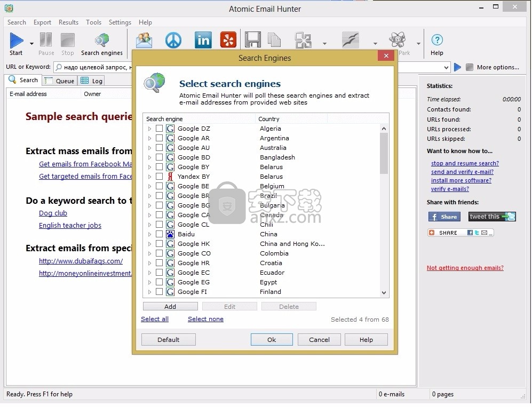Viewport: 532px width, 407px height.
Task: Expand the Google BE tree row
Action: coord(149,186)
